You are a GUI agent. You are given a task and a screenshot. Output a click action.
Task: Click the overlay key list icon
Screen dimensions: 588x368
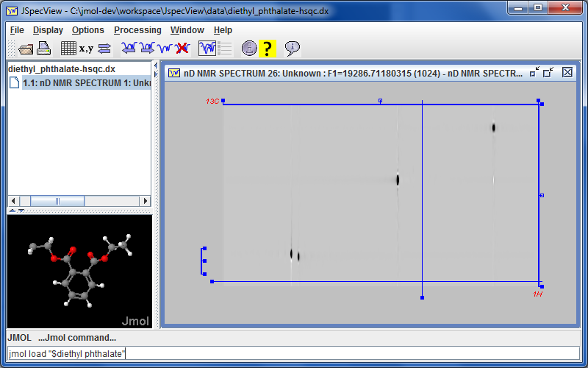click(x=225, y=48)
